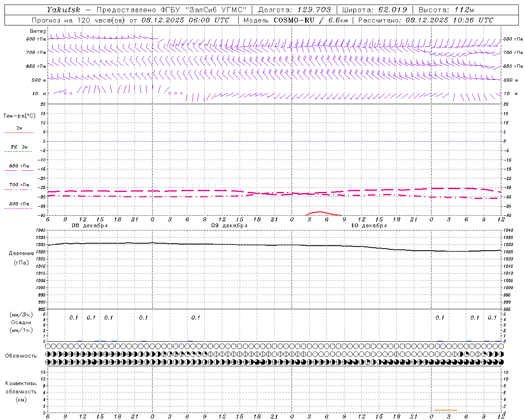This screenshot has height=420, width=525.
Task: Click the 'Осадки' precipitation panel label
Action: click(21, 322)
